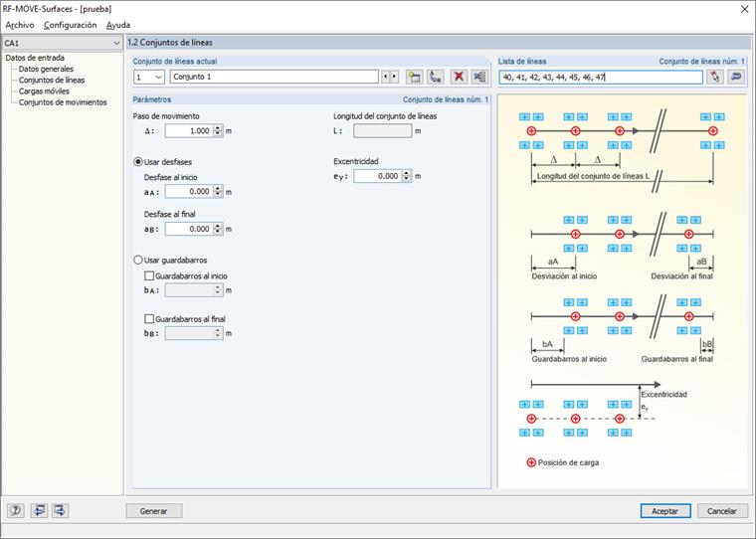Click the Paso de movimiento 1.000 field
Image resolution: width=756 pixels, height=539 pixels.
coord(189,130)
